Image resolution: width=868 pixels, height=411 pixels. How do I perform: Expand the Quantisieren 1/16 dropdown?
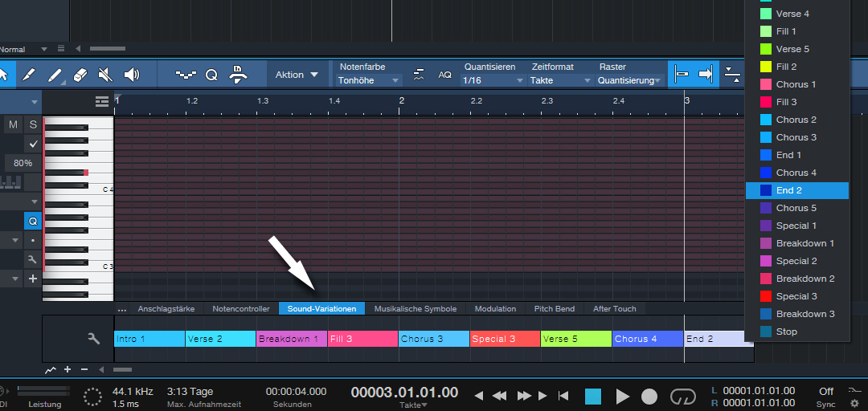493,80
